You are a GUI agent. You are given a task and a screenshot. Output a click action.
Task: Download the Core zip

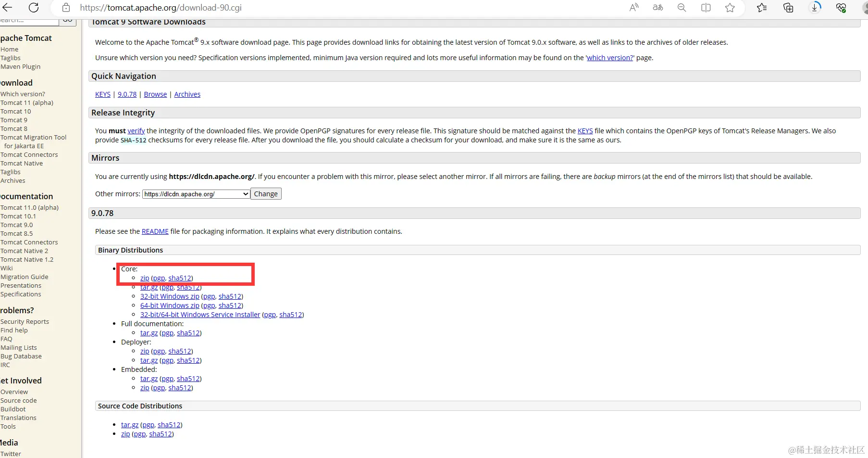click(145, 278)
